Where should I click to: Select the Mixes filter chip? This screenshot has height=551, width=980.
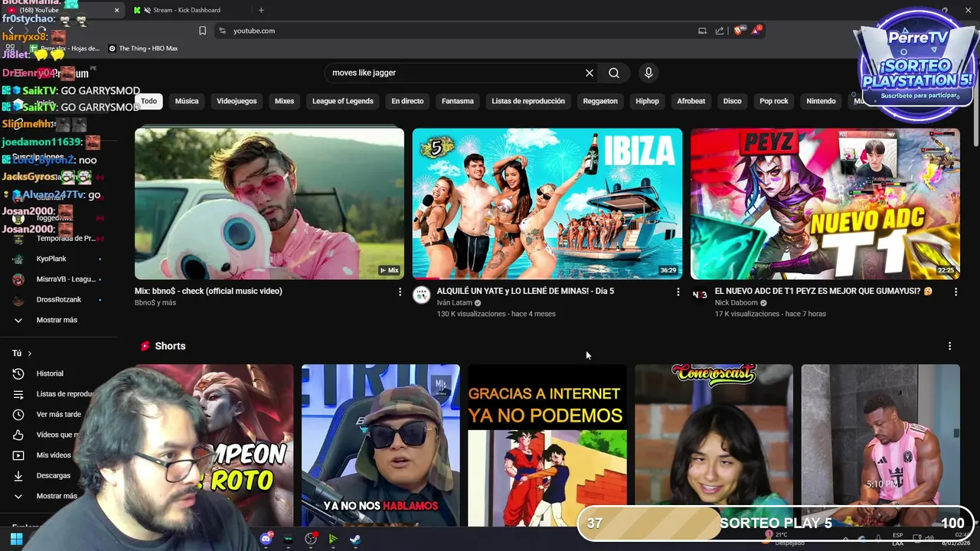tap(284, 101)
